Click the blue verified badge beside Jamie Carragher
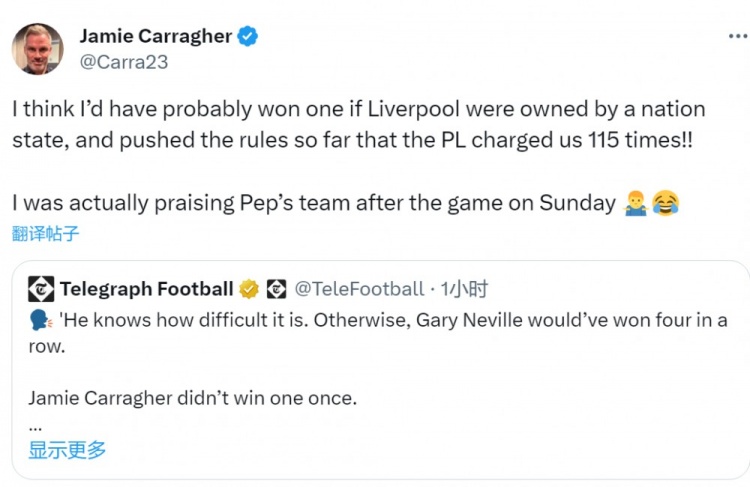Screen dimensions: 750x487 coord(248,36)
